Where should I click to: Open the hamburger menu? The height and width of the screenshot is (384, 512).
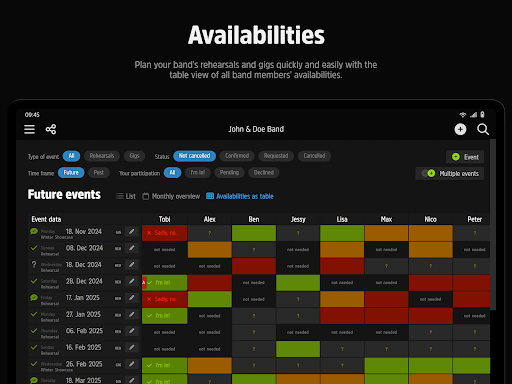29,129
